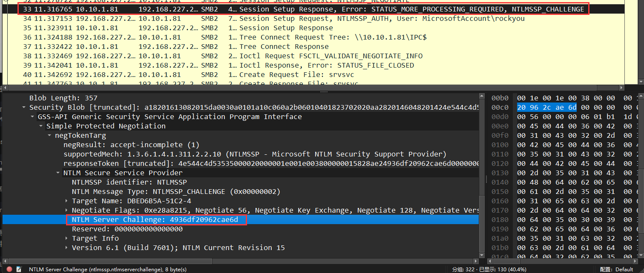Expand the Target Name field
This screenshot has height=273, width=644.
[66, 201]
